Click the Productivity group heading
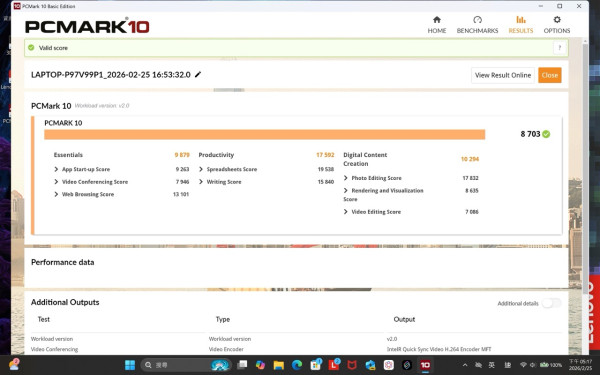Image resolution: width=600 pixels, height=375 pixels. click(x=216, y=155)
